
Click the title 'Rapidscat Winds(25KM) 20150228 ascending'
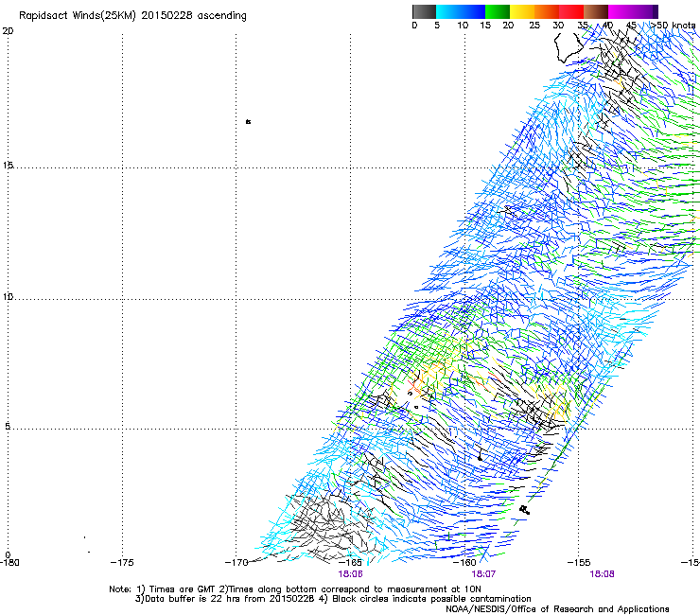click(132, 16)
